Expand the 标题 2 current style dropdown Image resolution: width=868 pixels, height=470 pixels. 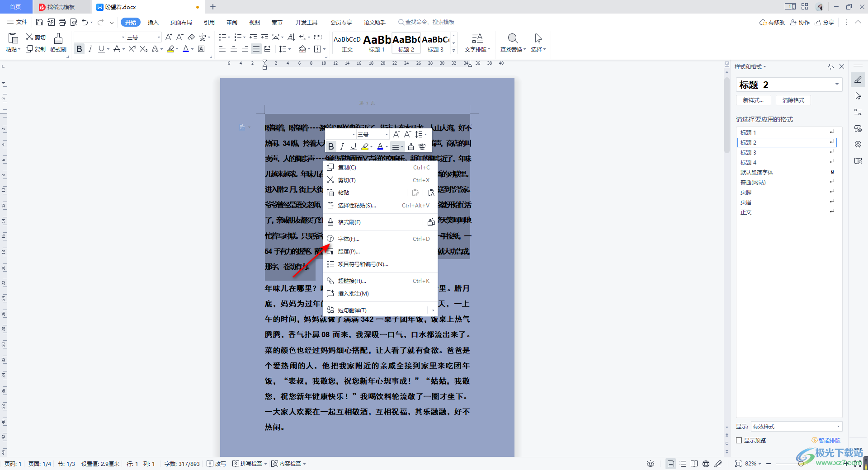837,85
